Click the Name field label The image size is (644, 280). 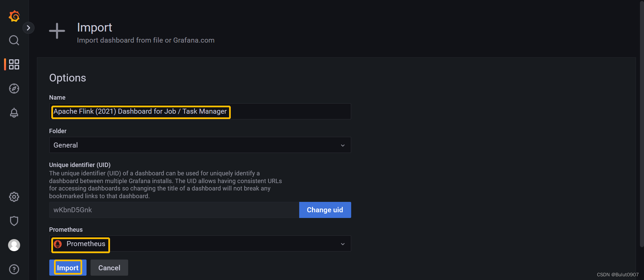(x=57, y=98)
